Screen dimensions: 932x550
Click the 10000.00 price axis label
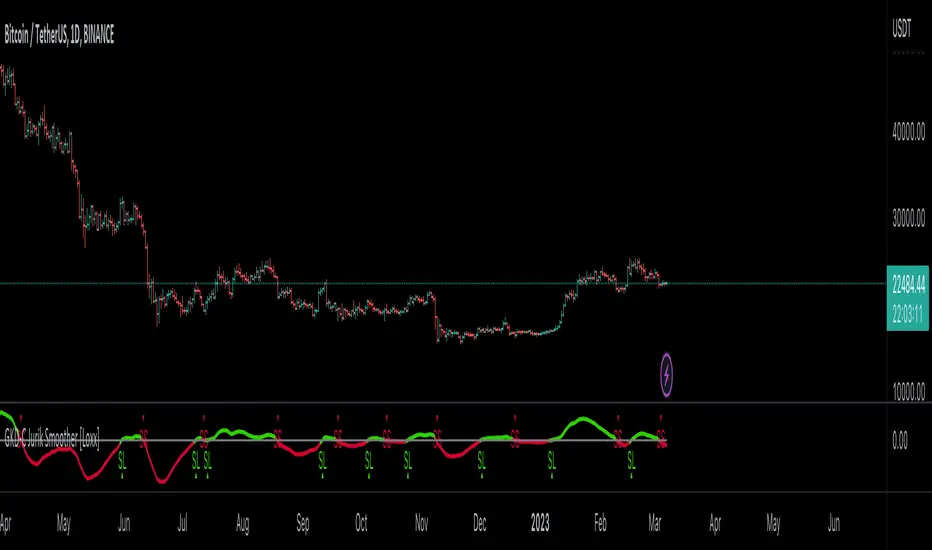point(908,392)
